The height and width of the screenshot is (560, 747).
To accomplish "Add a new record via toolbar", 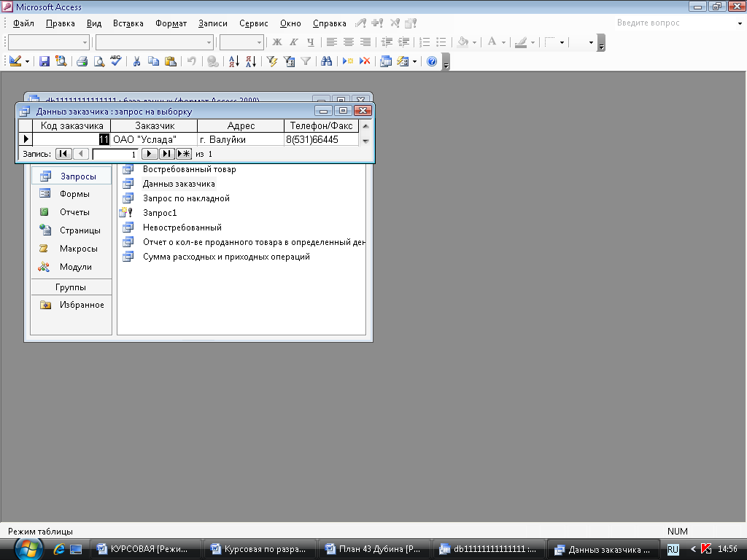I will (x=348, y=61).
